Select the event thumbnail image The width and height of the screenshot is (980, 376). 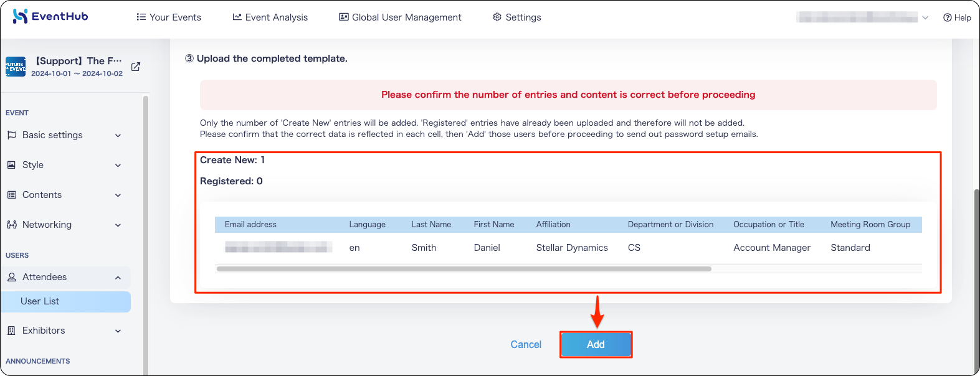pyautogui.click(x=16, y=67)
